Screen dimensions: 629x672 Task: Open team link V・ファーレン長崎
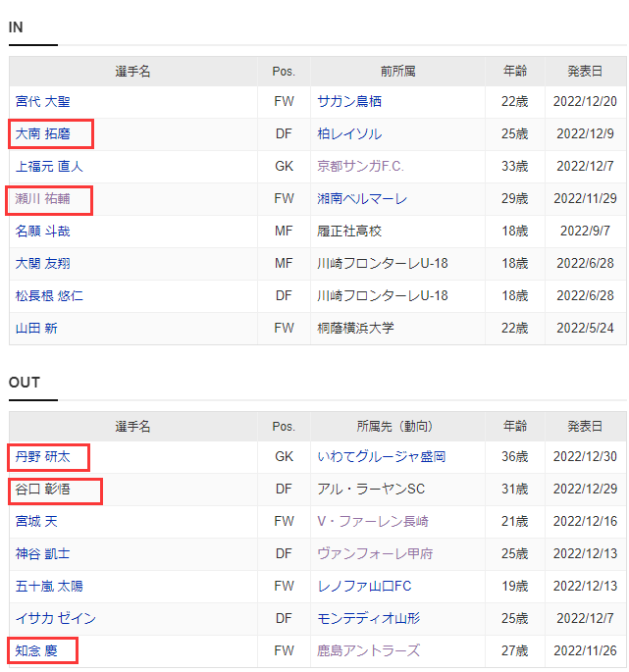pos(373,522)
